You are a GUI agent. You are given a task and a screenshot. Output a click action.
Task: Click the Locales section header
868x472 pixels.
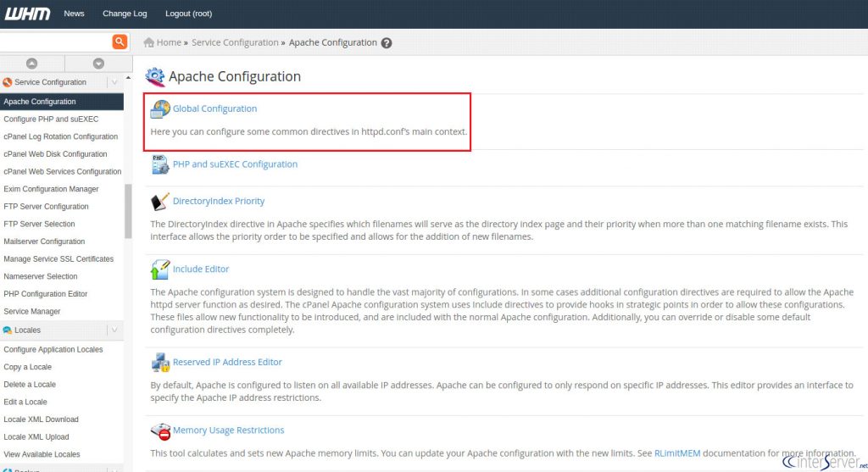(x=61, y=330)
